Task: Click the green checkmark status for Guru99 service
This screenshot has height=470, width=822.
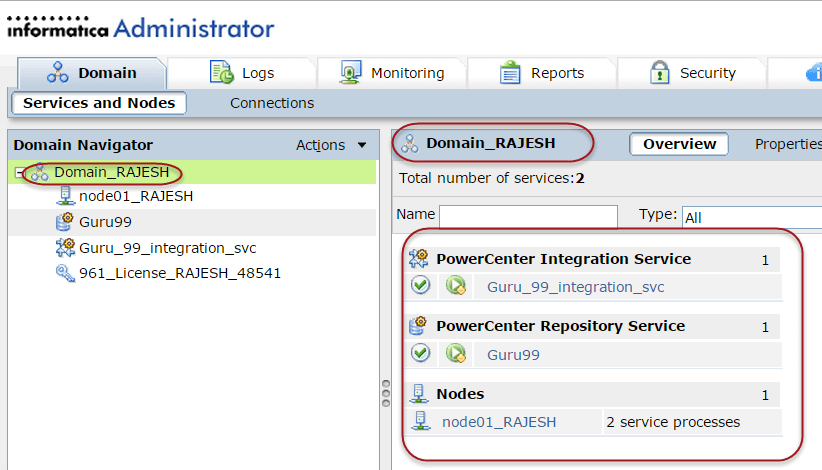Action: tap(421, 354)
